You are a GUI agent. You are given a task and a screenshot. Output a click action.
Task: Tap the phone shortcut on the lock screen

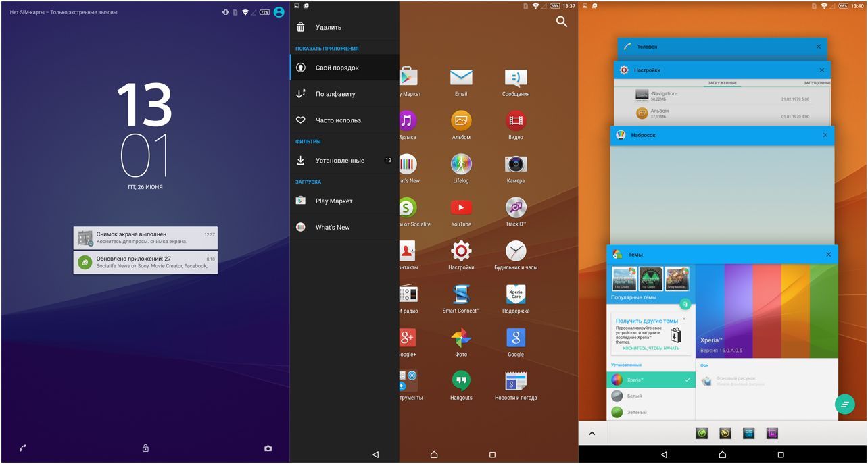[22, 448]
